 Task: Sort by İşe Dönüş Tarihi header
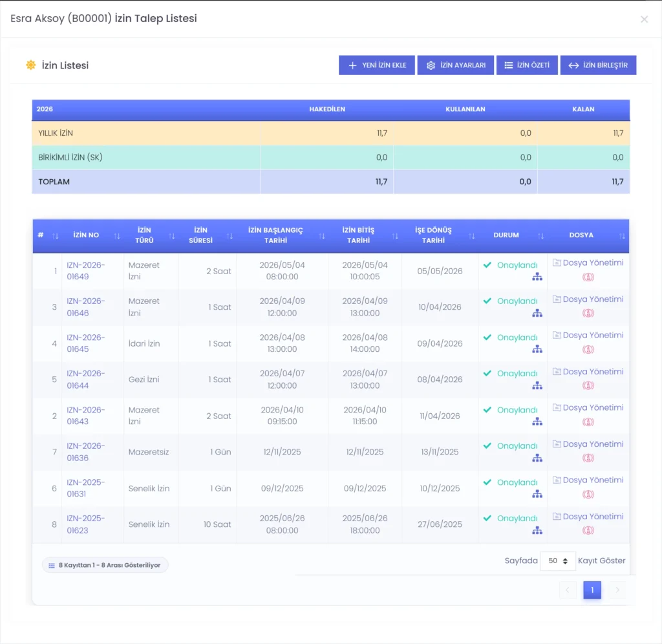440,235
